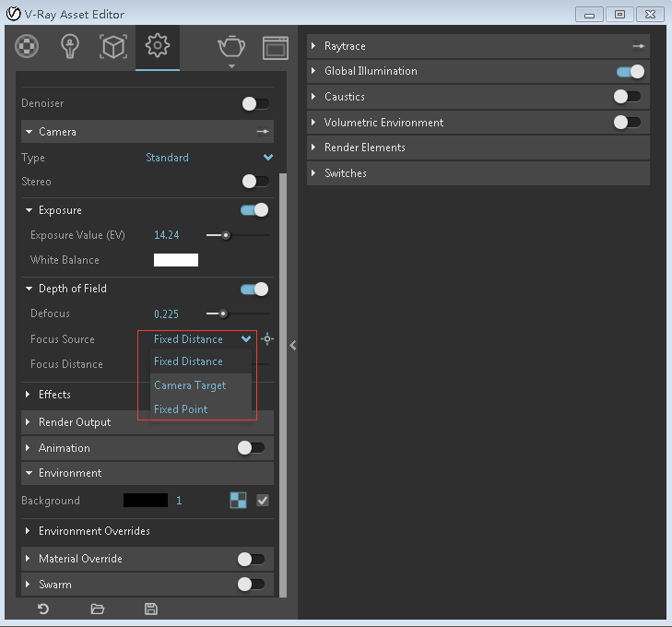Enable the Caustics toggle

pyautogui.click(x=627, y=97)
